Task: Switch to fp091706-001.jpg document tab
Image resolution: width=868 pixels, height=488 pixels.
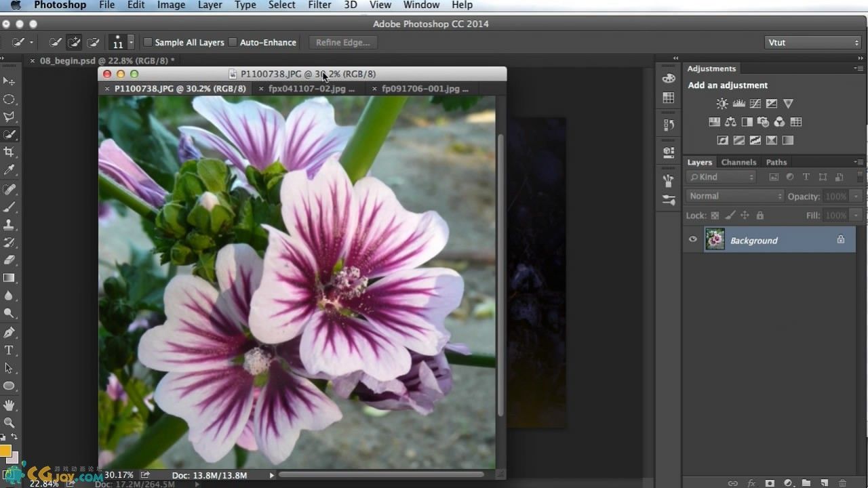Action: point(425,89)
